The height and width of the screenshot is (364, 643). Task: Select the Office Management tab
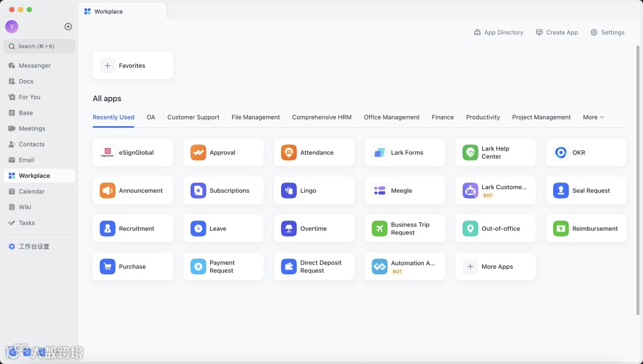(392, 117)
